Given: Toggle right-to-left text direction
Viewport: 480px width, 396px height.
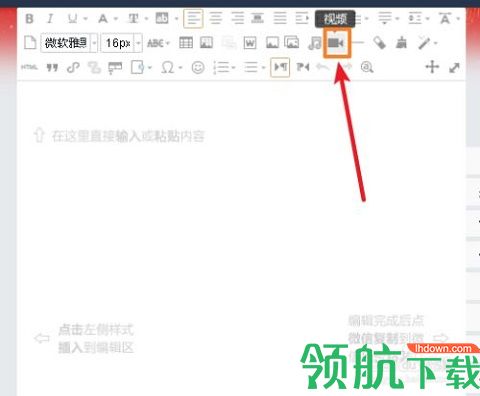Looking at the screenshot, I should pos(303,67).
